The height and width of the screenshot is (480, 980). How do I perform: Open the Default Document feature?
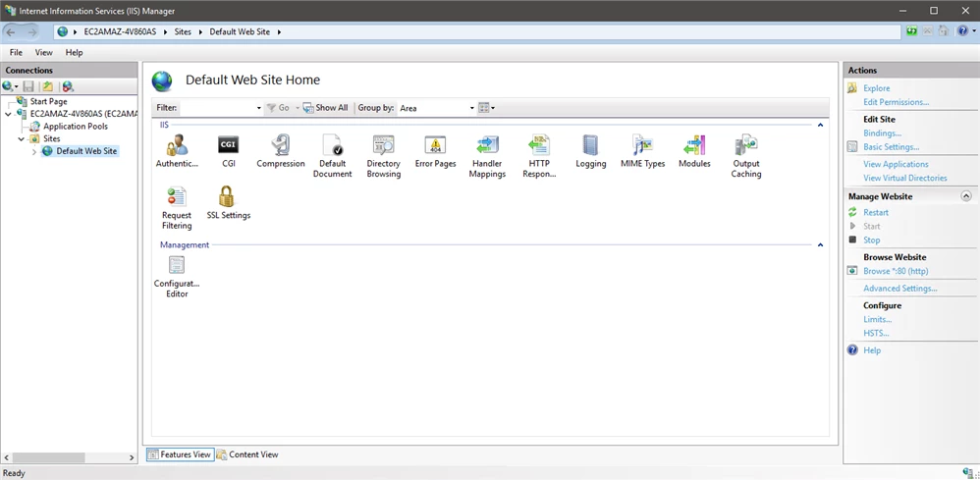point(332,156)
